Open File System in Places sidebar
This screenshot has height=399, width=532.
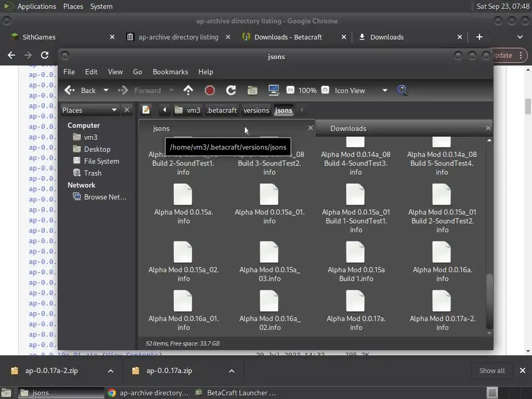point(101,161)
